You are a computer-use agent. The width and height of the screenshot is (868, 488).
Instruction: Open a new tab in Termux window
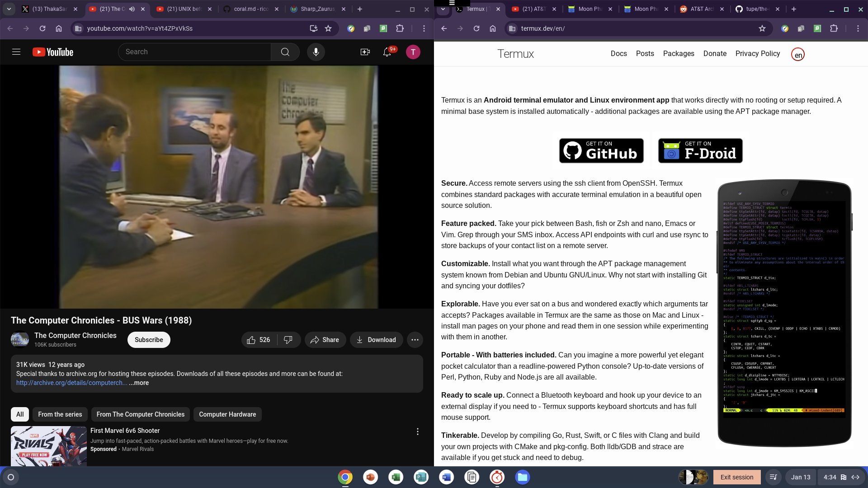click(x=794, y=9)
